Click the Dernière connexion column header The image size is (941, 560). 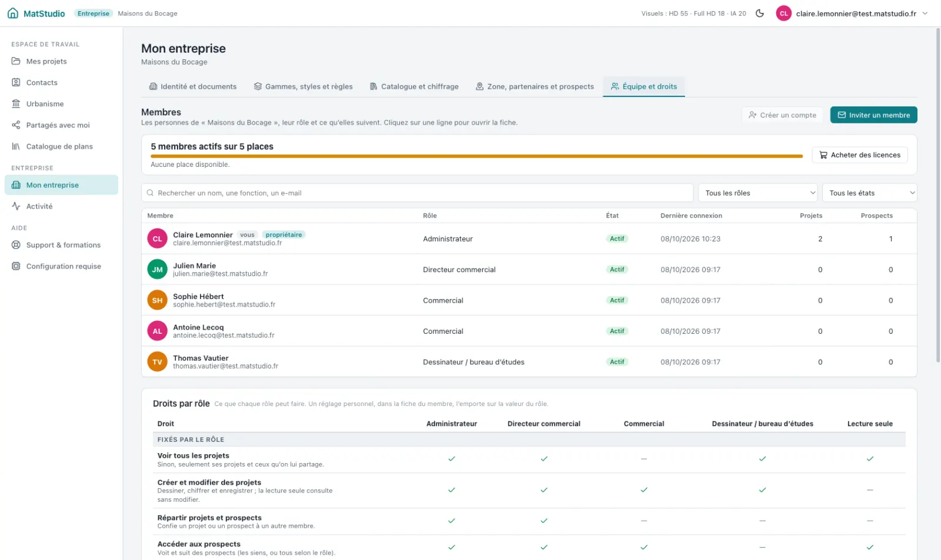click(691, 216)
